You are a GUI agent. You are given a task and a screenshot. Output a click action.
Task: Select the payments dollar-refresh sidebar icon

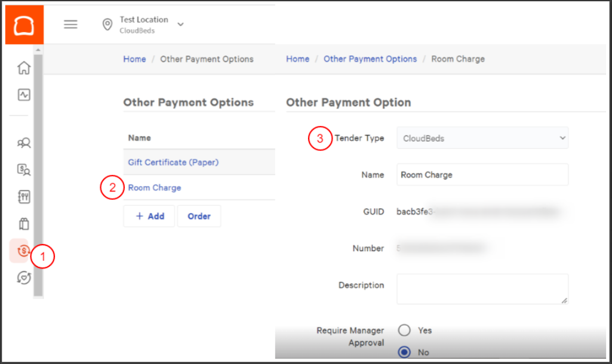coord(22,251)
